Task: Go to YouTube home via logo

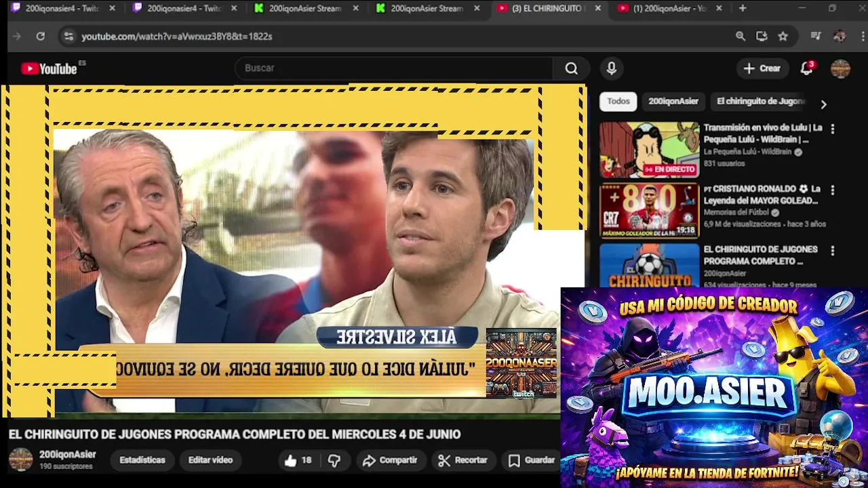Action: click(x=49, y=68)
